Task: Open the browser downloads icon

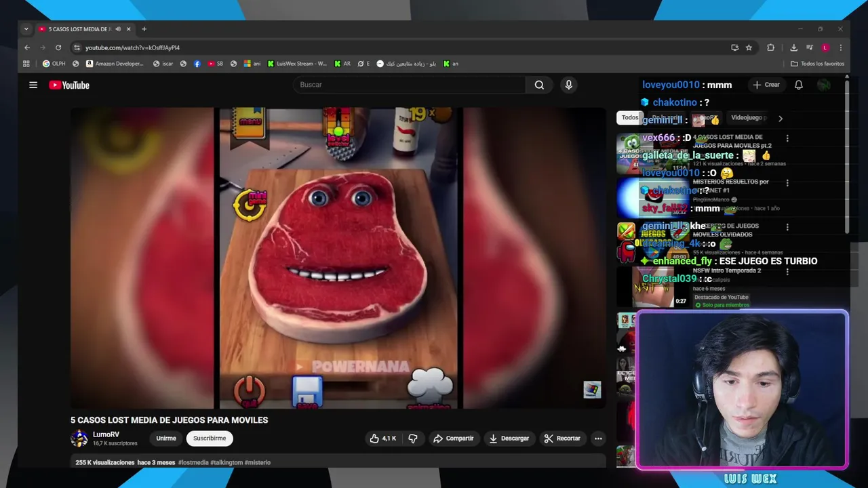Action: [x=793, y=47]
